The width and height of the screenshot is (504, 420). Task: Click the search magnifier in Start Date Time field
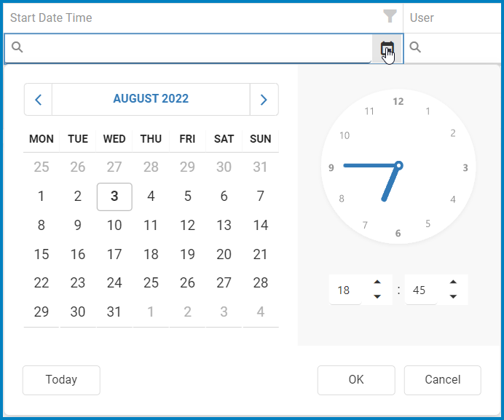click(17, 48)
